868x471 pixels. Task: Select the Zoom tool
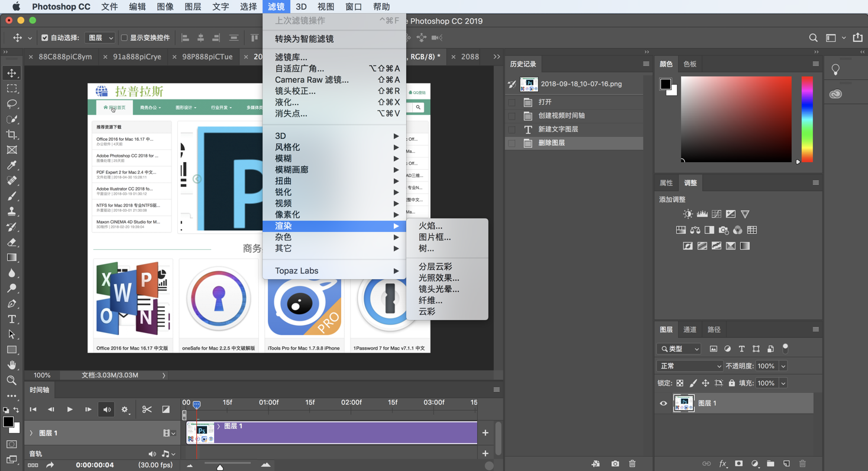(12, 380)
